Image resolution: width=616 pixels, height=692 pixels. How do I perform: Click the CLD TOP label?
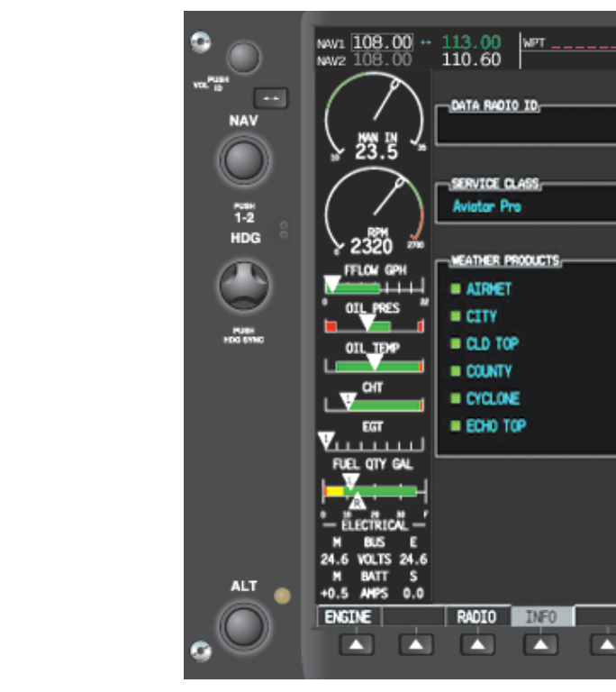point(493,344)
